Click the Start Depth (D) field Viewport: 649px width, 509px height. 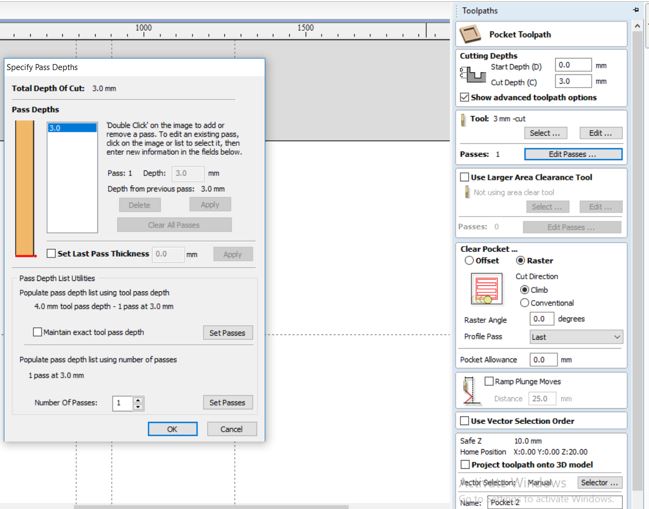pos(573,65)
